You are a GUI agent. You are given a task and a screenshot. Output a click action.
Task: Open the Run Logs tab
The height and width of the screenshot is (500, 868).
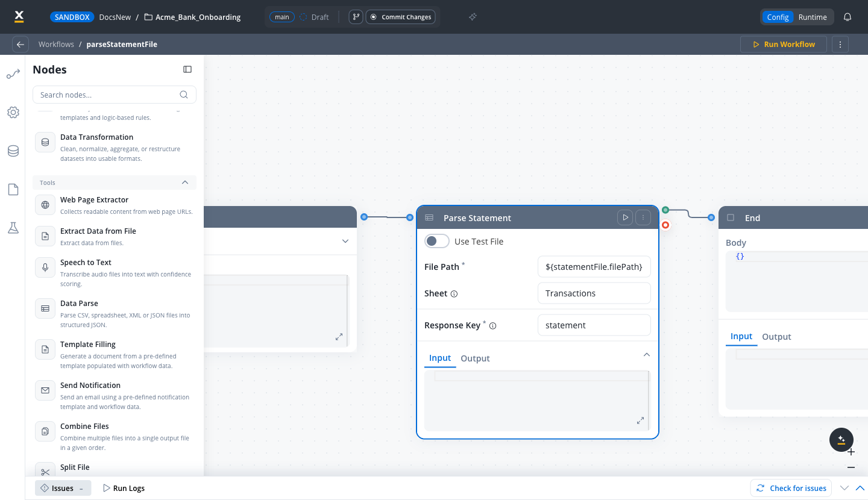click(x=124, y=488)
